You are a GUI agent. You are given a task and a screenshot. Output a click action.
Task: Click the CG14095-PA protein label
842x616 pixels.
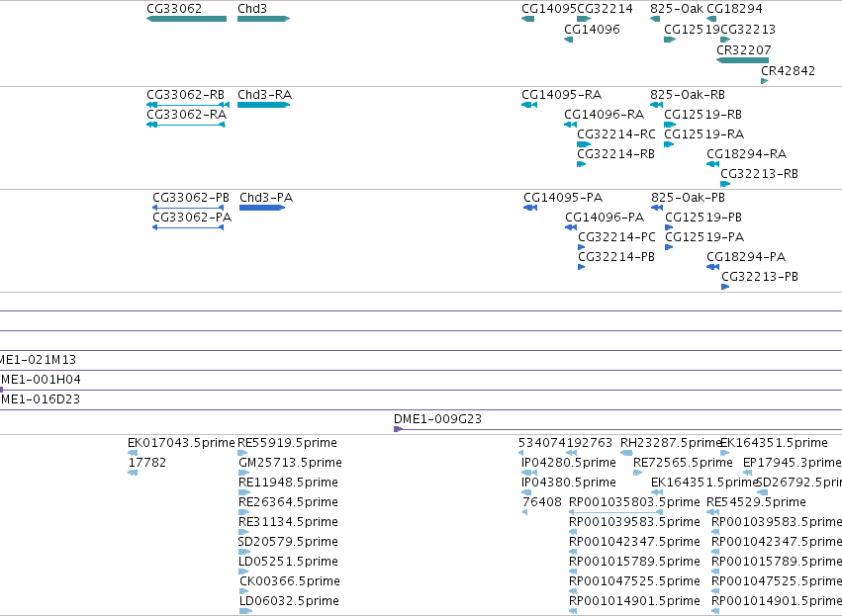(563, 198)
